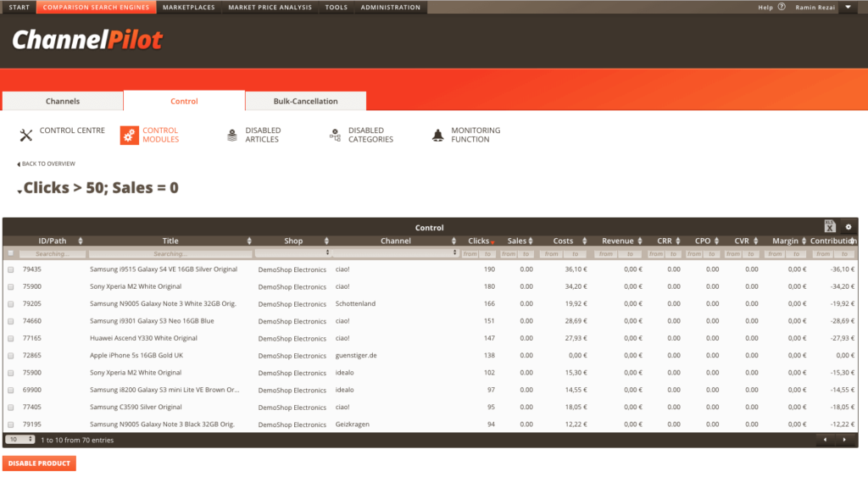Tick the checkbox for Apple iPhone 5s row
The height and width of the screenshot is (477, 868).
click(11, 356)
